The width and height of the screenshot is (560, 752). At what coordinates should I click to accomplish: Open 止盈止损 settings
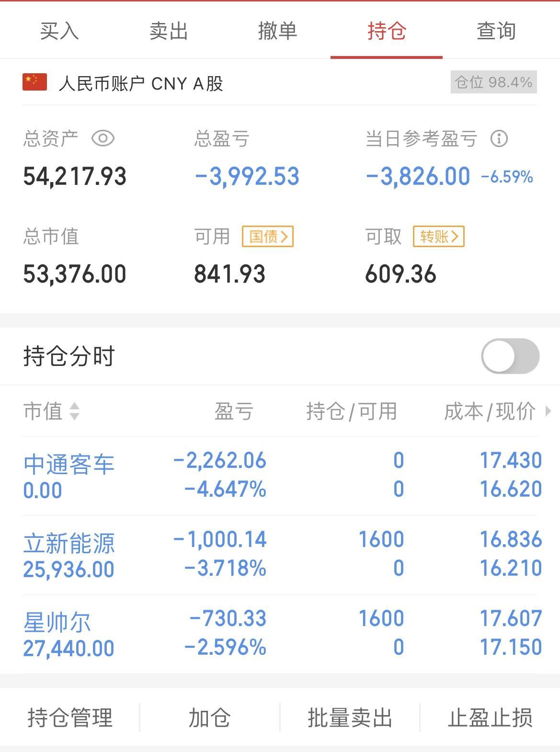click(x=490, y=718)
